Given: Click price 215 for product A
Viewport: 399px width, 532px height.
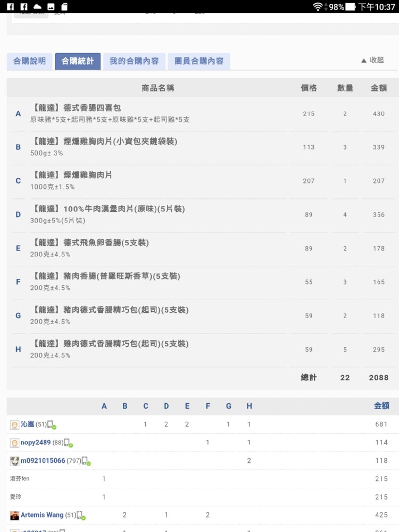Looking at the screenshot, I should coord(309,114).
